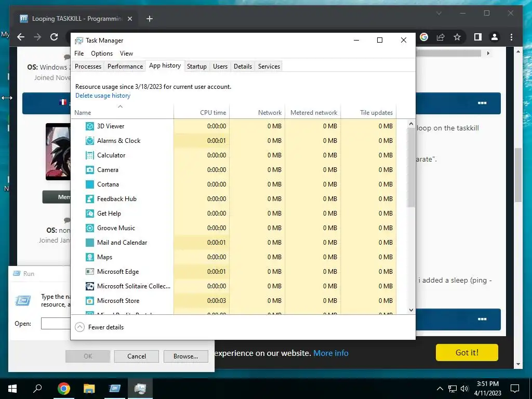Click the Maps app icon
This screenshot has width=532, height=399.
(89, 258)
